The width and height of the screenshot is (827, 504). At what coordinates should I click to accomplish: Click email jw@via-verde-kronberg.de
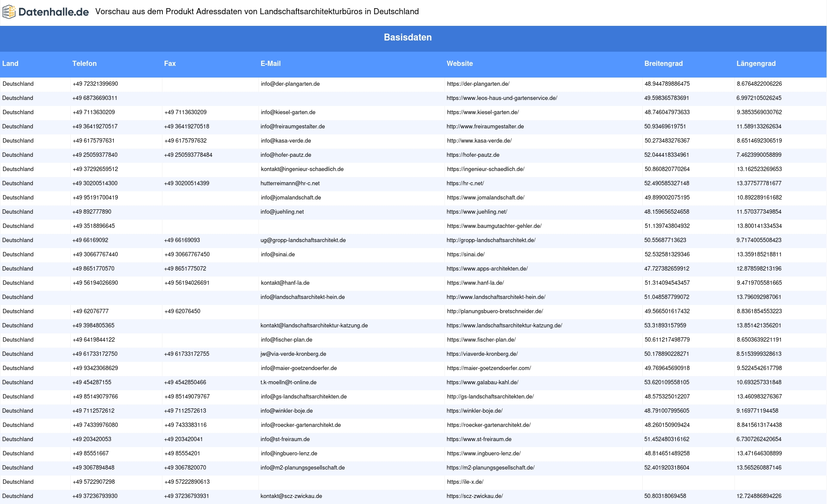(293, 354)
